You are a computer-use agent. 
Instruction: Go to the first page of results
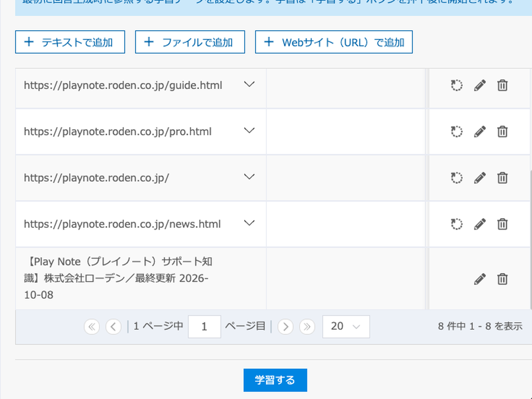pyautogui.click(x=92, y=327)
